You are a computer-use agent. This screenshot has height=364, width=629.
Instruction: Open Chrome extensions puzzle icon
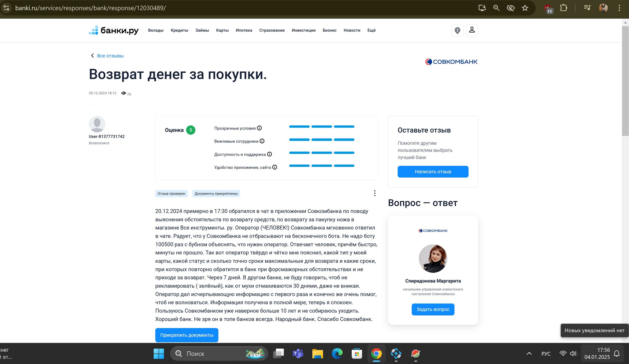(x=564, y=8)
